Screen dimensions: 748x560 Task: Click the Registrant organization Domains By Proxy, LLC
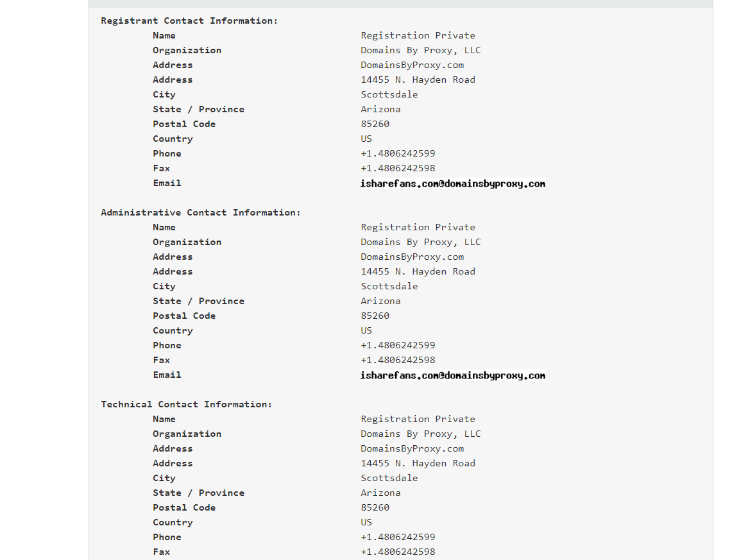coord(420,50)
